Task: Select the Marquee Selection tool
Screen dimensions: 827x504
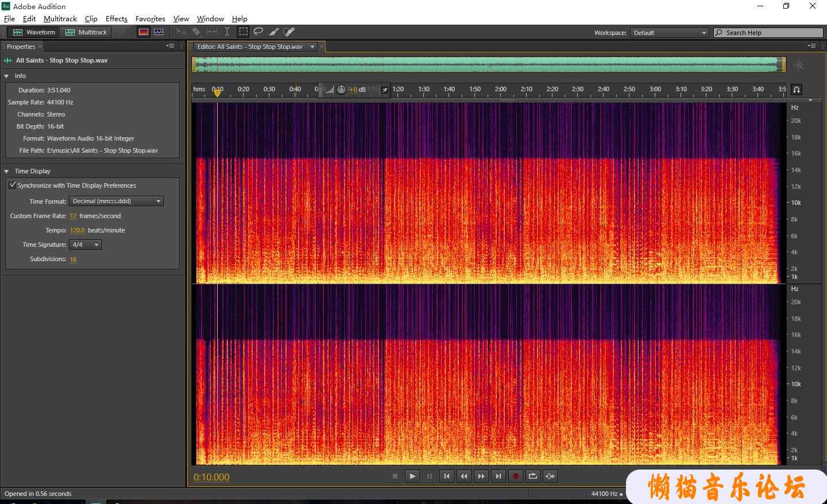Action: tap(244, 32)
